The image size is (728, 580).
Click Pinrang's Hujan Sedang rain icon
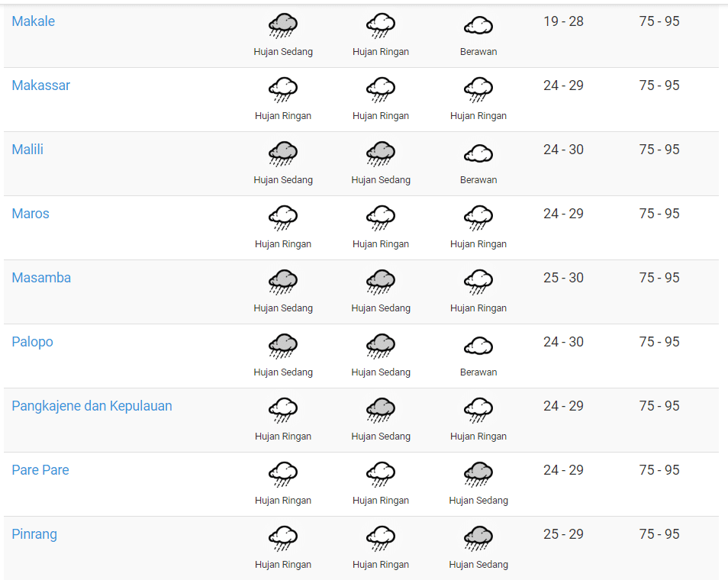(x=478, y=538)
